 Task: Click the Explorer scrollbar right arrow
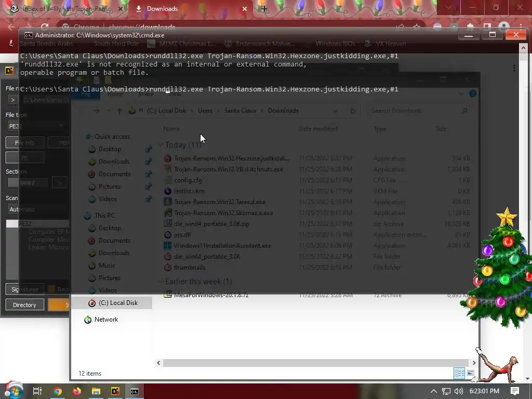click(474, 363)
